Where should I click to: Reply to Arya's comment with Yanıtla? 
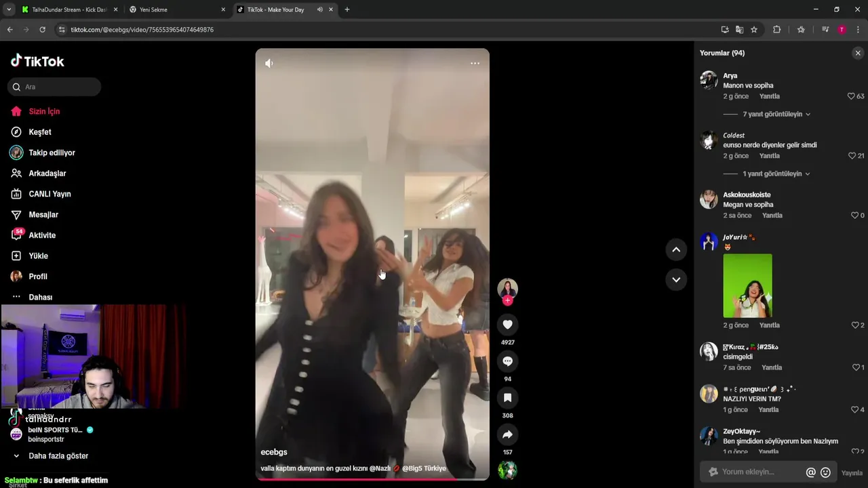[769, 96]
